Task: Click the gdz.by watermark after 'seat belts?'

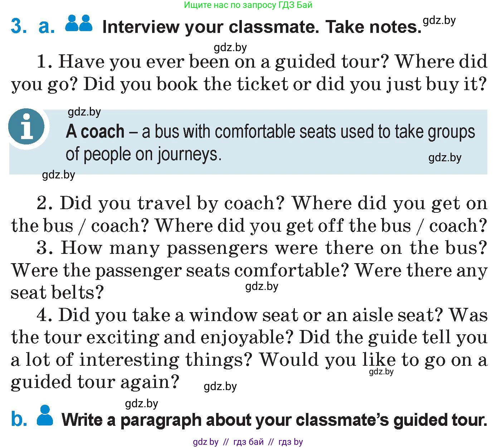Action: pyautogui.click(x=262, y=286)
